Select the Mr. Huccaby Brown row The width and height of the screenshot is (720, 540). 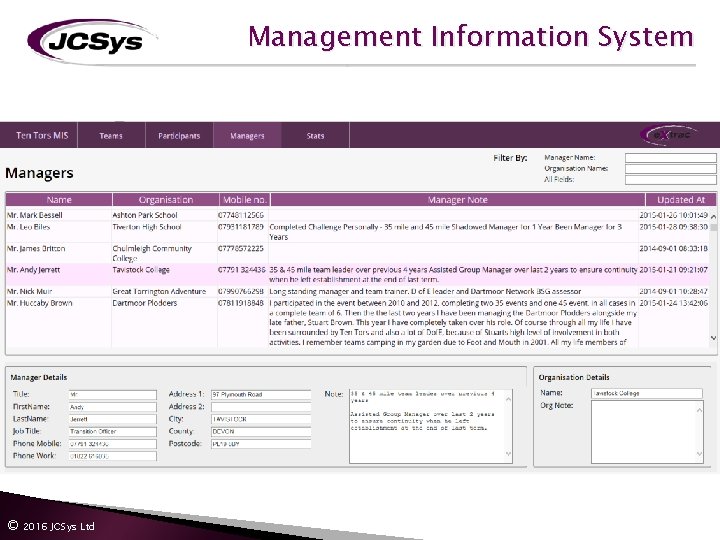tap(357, 322)
